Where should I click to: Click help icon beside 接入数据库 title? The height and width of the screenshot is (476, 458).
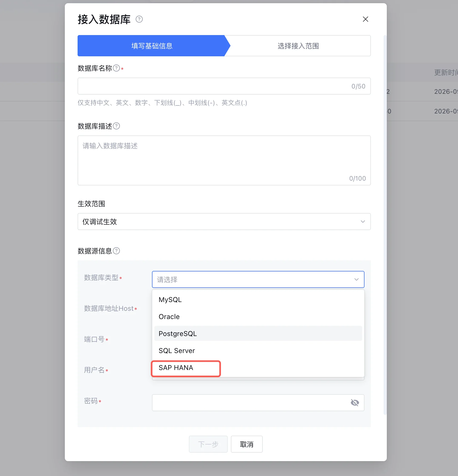(139, 19)
